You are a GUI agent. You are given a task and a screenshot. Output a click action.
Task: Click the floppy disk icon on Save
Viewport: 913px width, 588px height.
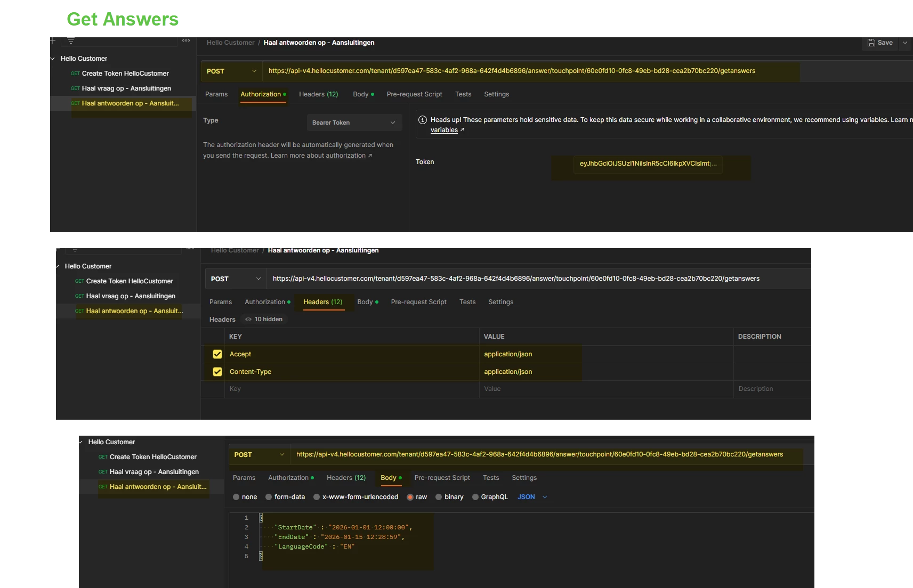[x=871, y=43]
